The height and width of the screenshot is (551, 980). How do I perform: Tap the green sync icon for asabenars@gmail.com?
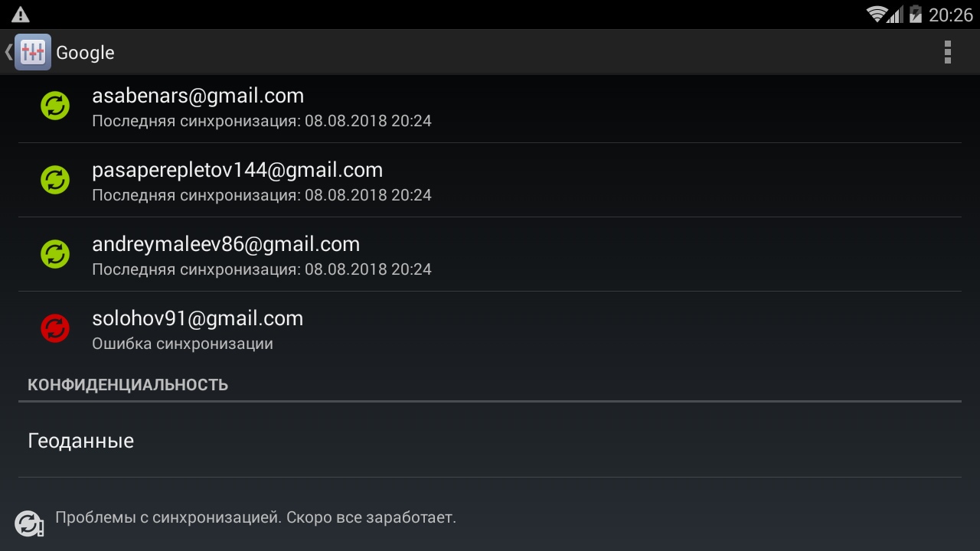pyautogui.click(x=55, y=106)
